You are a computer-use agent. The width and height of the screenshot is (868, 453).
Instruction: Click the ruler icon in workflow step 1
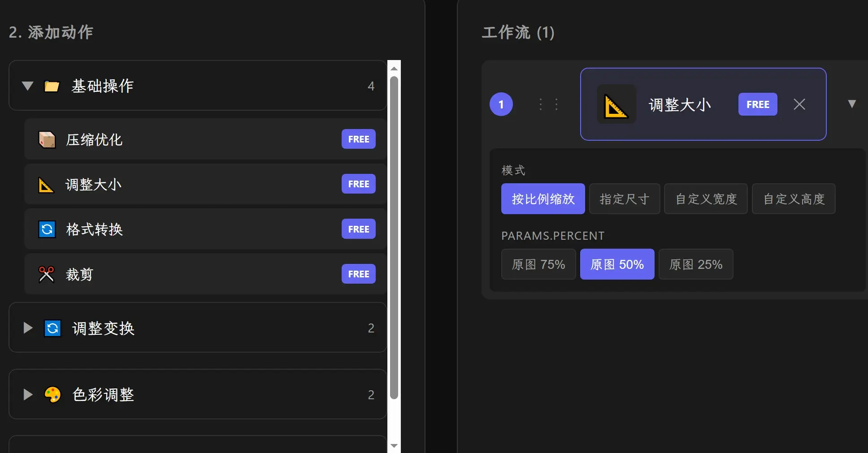pyautogui.click(x=616, y=104)
